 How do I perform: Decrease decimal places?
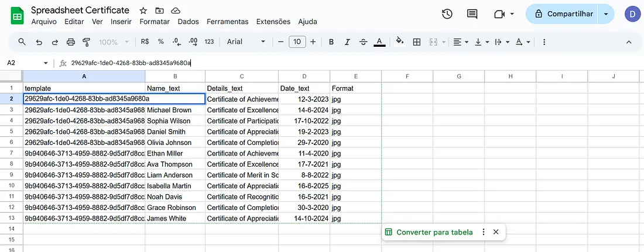click(x=177, y=42)
